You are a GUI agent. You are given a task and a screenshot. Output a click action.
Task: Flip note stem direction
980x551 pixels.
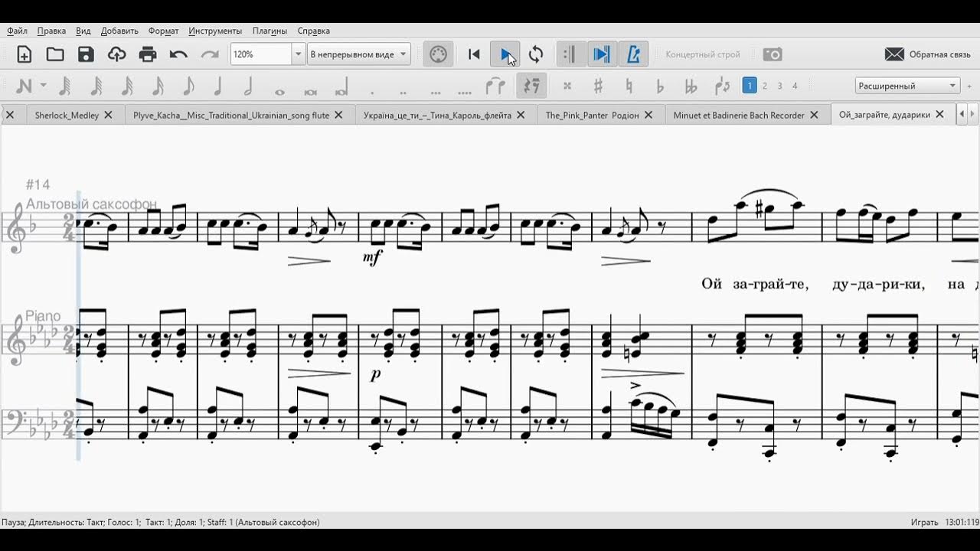721,86
